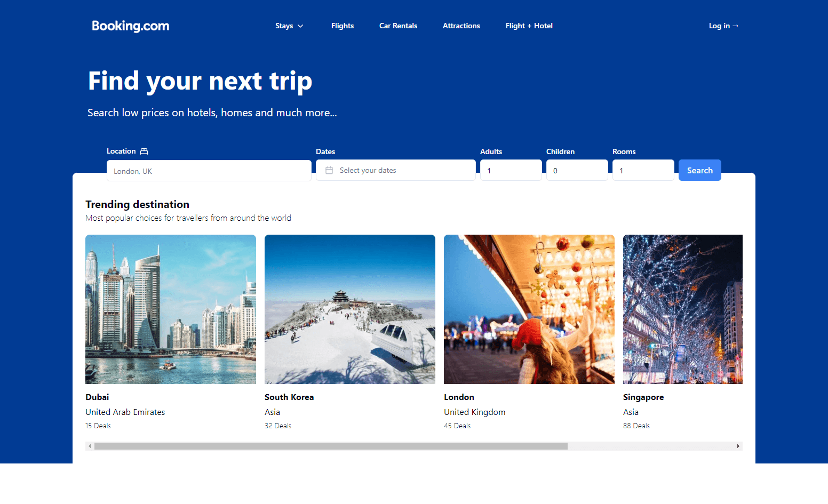
Task: Click the 45 Deals text
Action: click(x=457, y=426)
